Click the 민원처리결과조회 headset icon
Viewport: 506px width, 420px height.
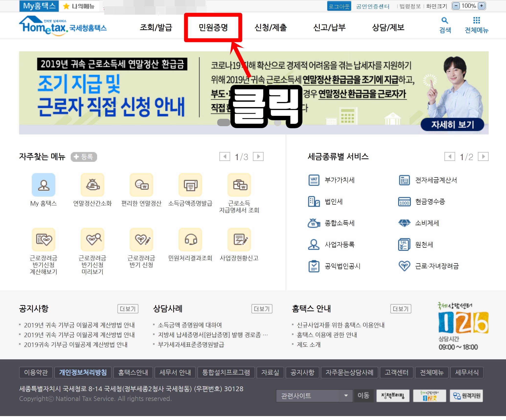point(190,240)
